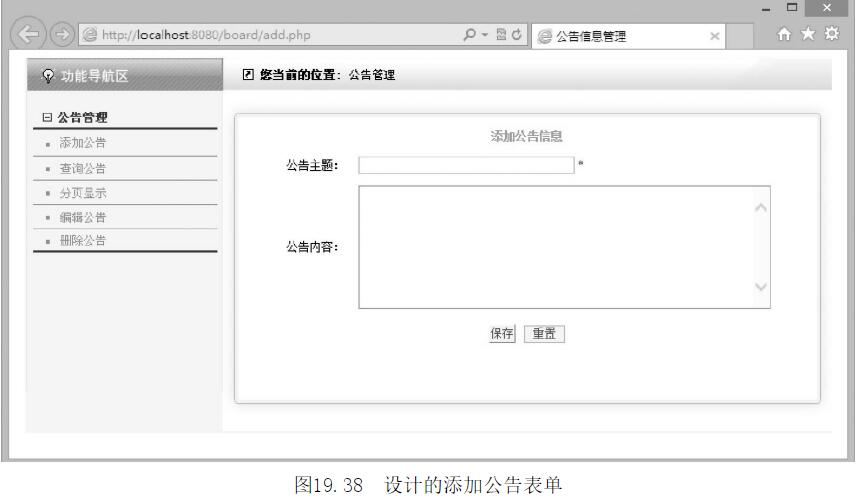860x497 pixels.
Task: Open Favorites with the star icon
Action: tap(812, 37)
